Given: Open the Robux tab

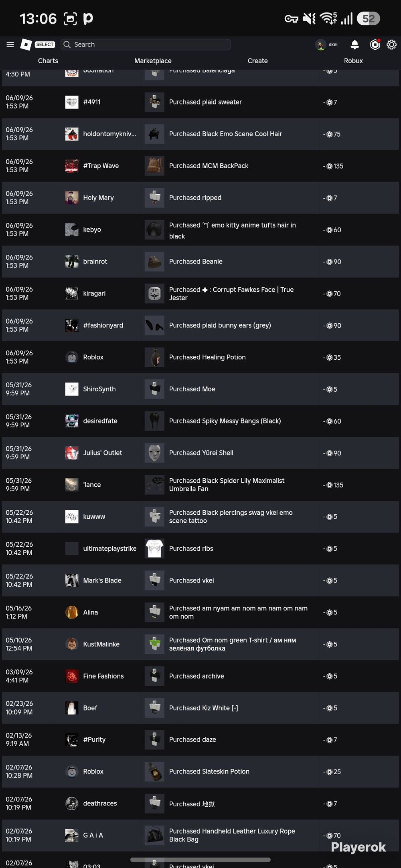Looking at the screenshot, I should point(353,61).
